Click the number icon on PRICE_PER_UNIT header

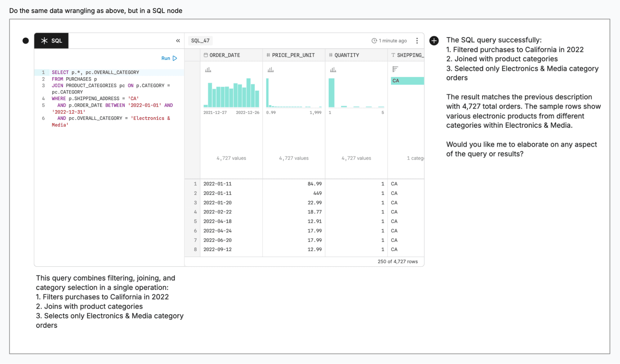pyautogui.click(x=268, y=55)
